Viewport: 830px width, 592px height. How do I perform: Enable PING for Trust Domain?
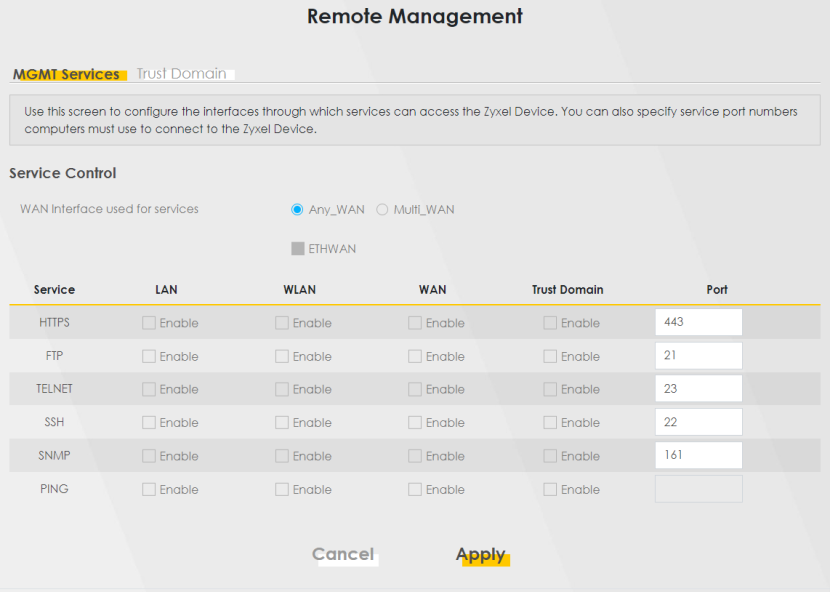(x=550, y=490)
